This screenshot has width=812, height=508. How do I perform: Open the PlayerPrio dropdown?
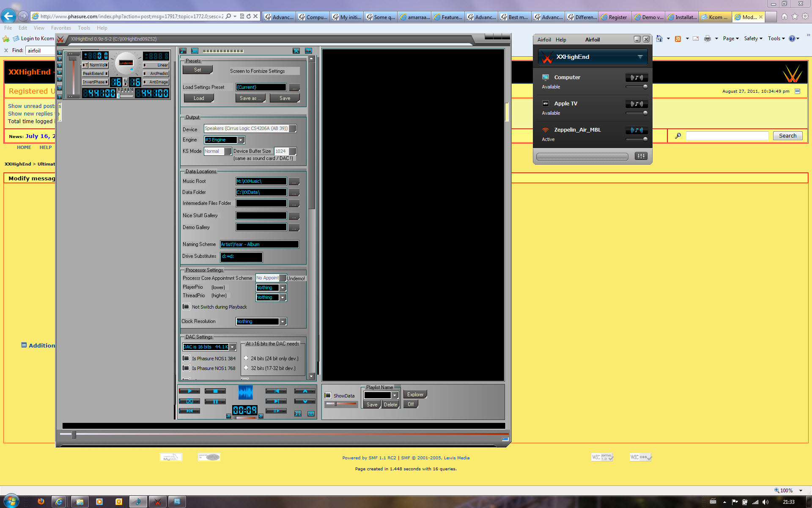[x=283, y=288]
